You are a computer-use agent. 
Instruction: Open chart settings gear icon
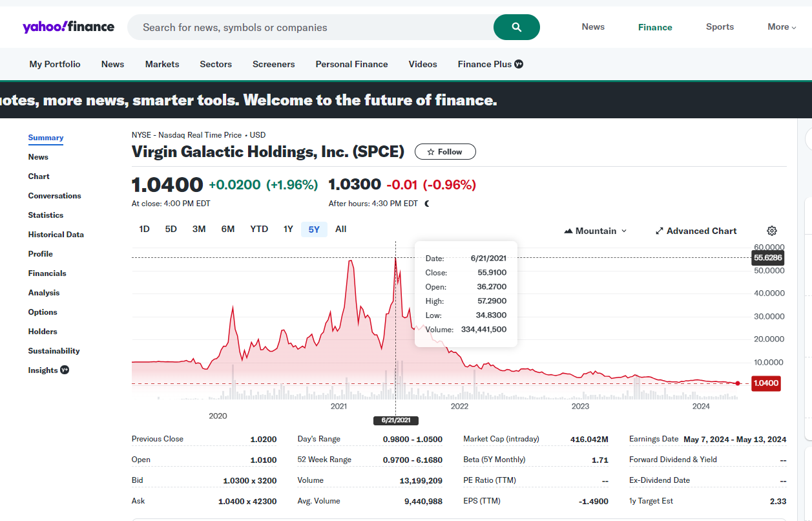(772, 231)
